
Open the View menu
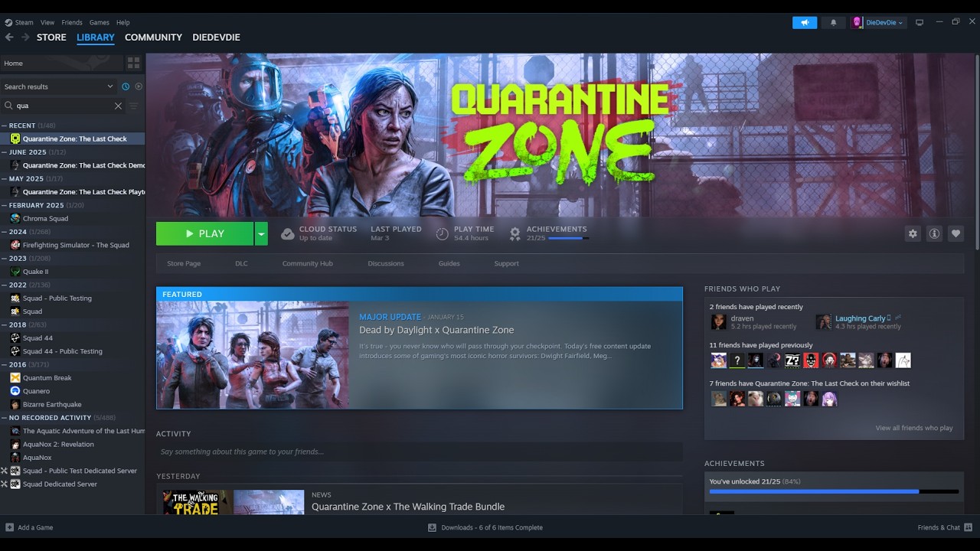click(x=47, y=22)
